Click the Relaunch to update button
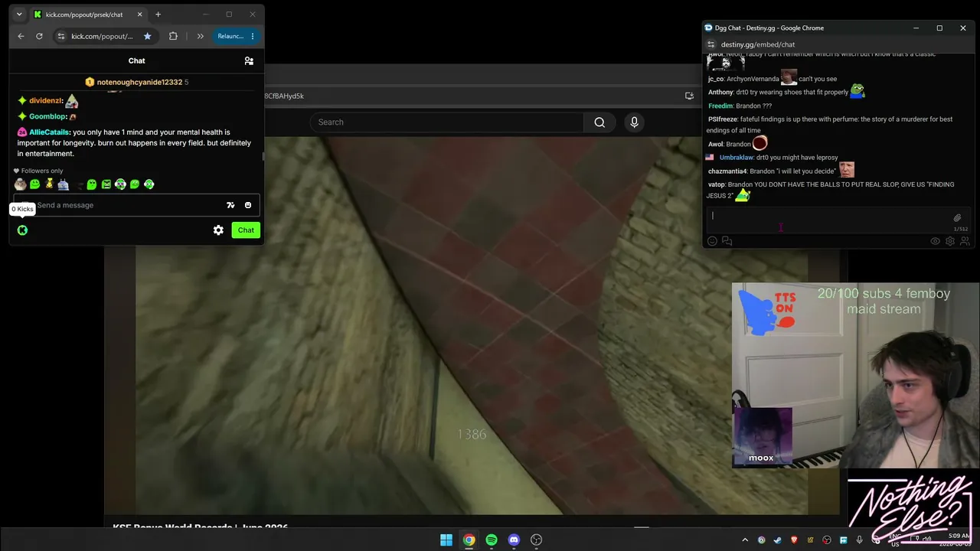This screenshot has width=980, height=551. [230, 36]
